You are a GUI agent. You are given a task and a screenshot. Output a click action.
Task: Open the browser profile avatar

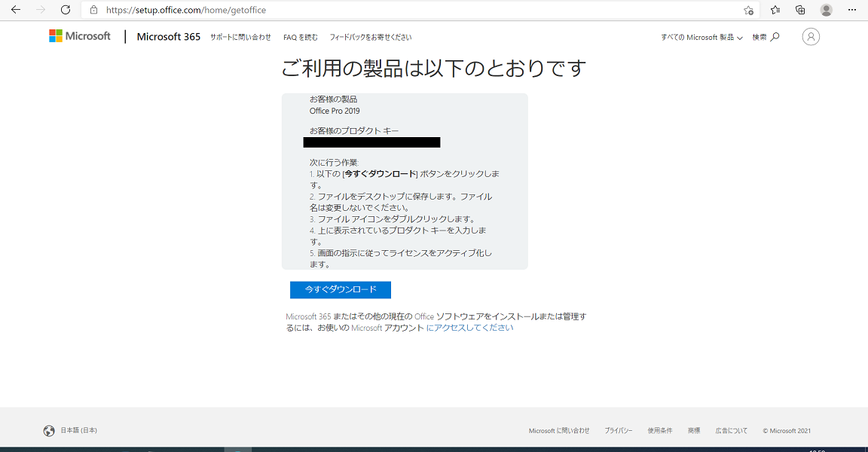coord(826,10)
